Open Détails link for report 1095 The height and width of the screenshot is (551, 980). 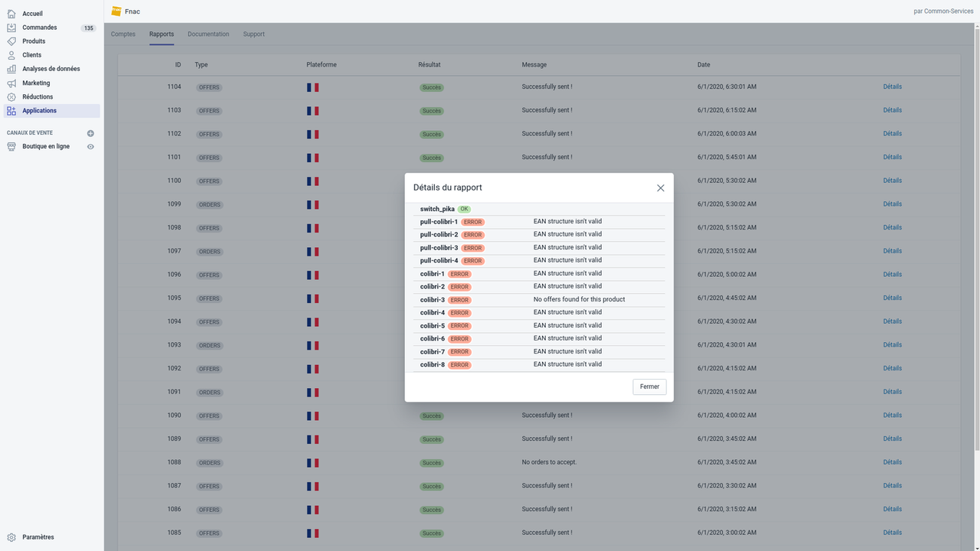(x=892, y=298)
